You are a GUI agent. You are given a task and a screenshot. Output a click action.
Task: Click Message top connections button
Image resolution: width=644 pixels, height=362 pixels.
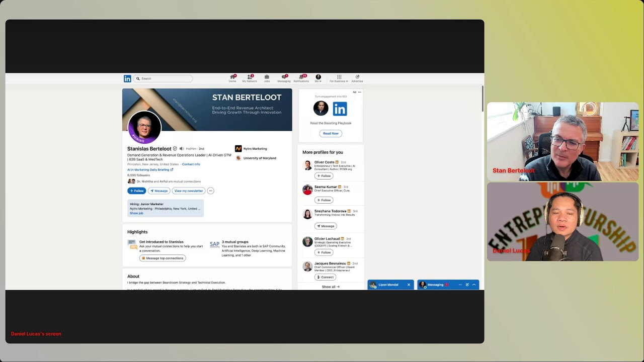coord(163,258)
